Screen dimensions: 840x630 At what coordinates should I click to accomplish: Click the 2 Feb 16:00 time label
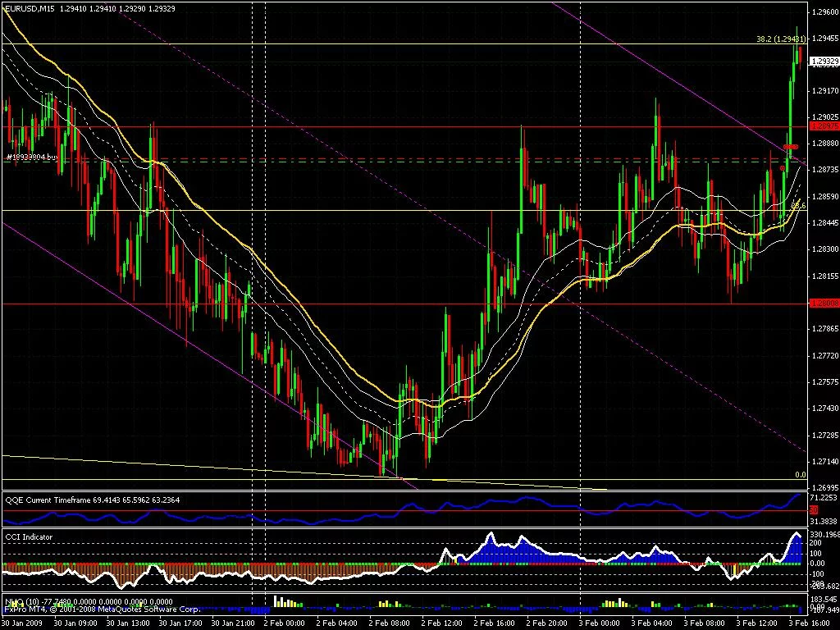click(x=495, y=623)
